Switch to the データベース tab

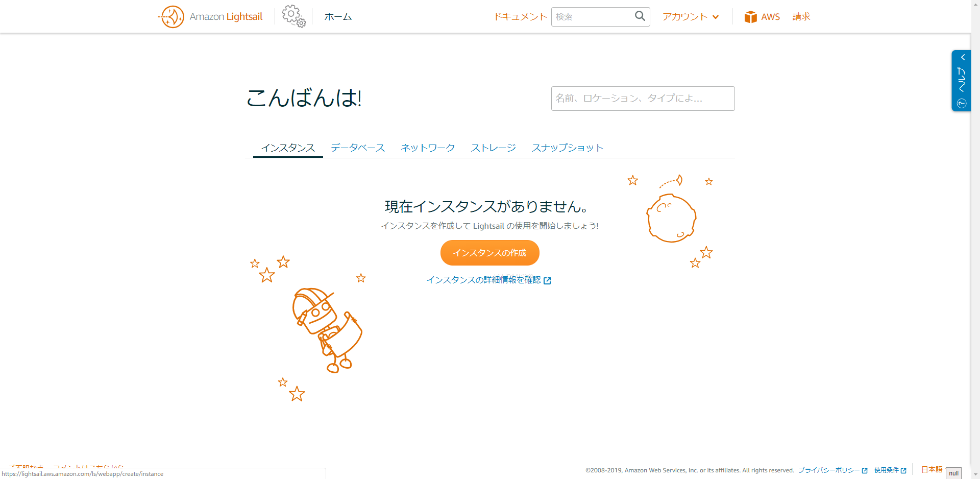[358, 148]
